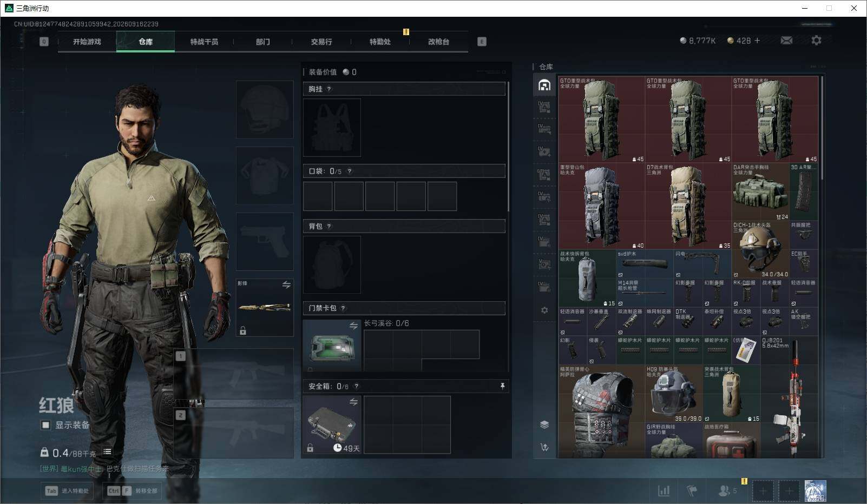Click primary weapon slot 2

coord(234,433)
